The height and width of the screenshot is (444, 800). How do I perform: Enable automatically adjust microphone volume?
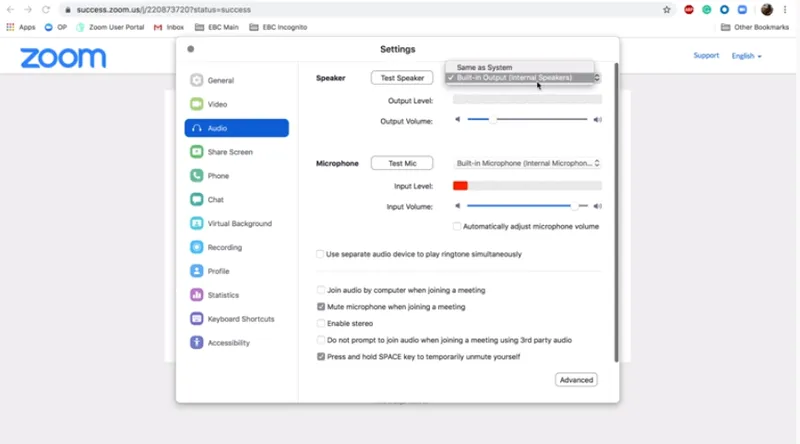457,226
